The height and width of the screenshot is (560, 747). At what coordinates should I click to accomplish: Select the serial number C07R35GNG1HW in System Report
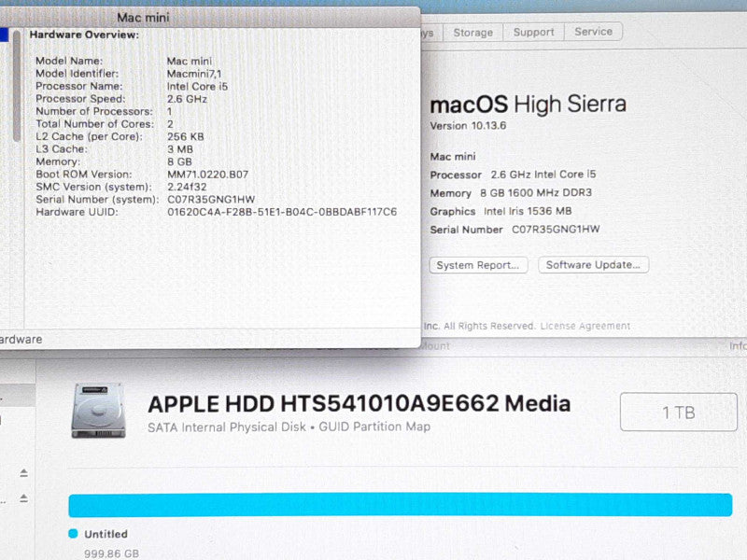[x=211, y=200]
